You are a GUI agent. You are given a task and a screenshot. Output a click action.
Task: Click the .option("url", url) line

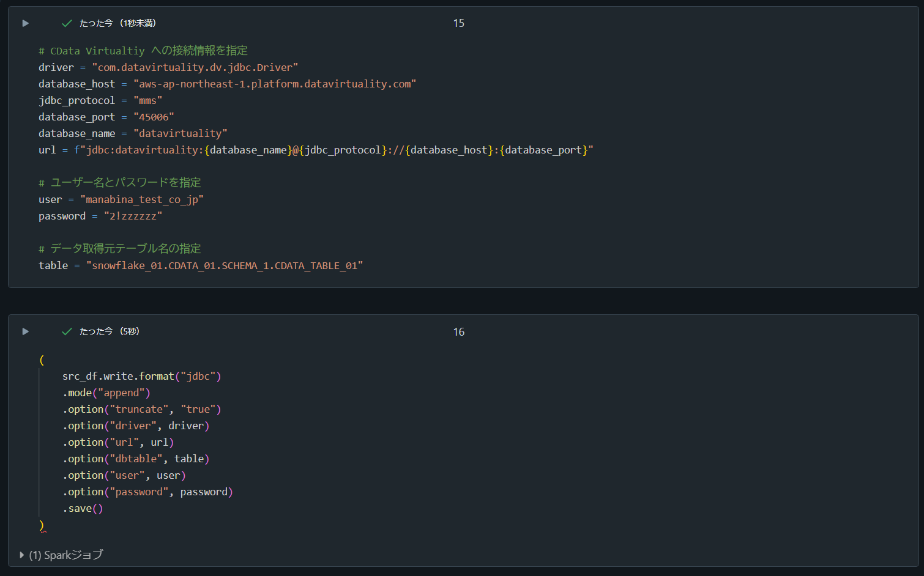(118, 442)
